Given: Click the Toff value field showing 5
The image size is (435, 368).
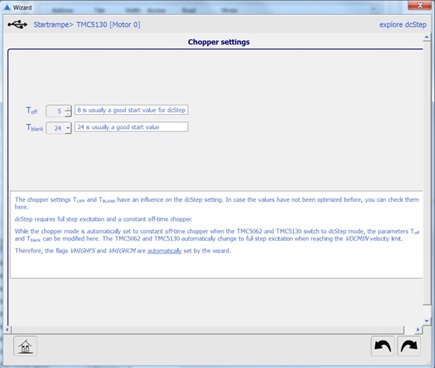Looking at the screenshot, I should [x=56, y=111].
